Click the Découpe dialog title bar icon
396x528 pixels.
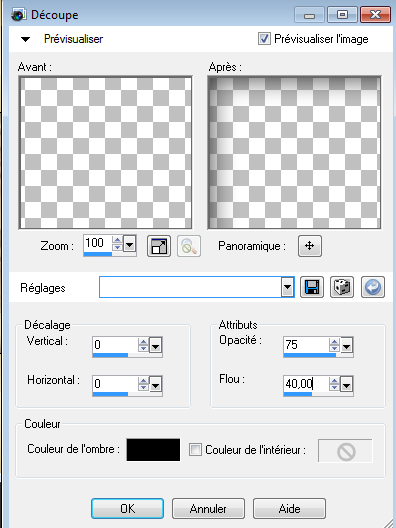tap(18, 15)
